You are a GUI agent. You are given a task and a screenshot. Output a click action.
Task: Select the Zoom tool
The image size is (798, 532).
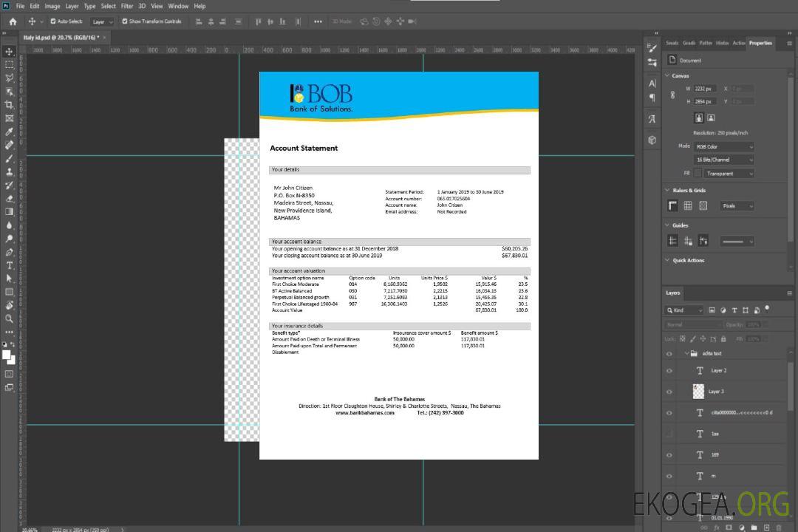(9, 318)
